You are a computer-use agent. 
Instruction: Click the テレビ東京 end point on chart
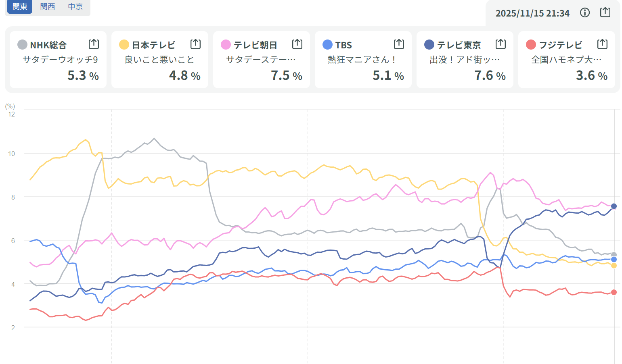tap(614, 206)
